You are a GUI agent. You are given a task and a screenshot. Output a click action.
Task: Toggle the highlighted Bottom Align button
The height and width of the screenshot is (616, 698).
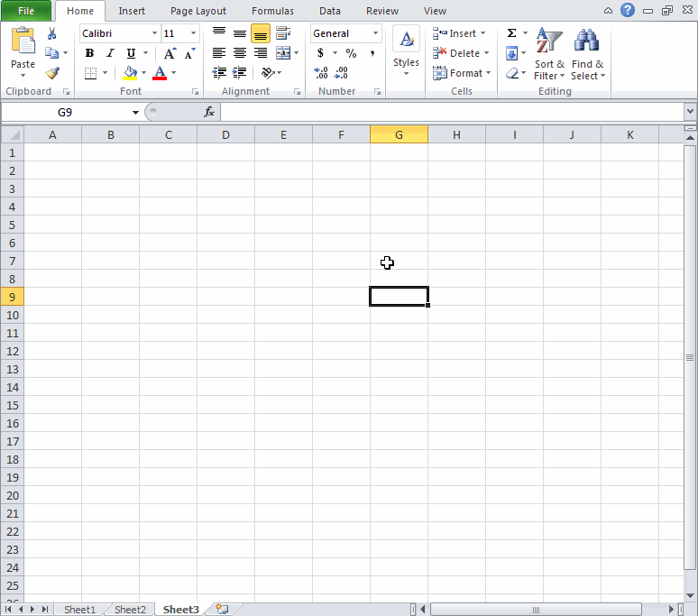point(261,33)
